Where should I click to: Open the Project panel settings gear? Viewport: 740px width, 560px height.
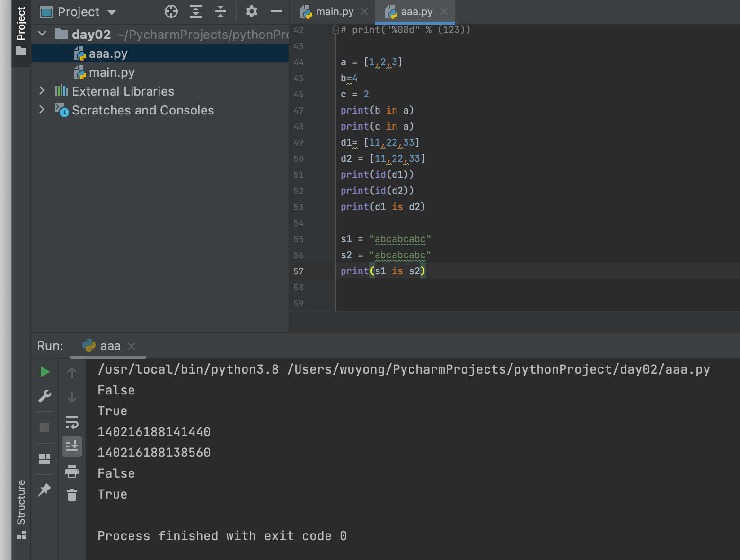[x=252, y=11]
